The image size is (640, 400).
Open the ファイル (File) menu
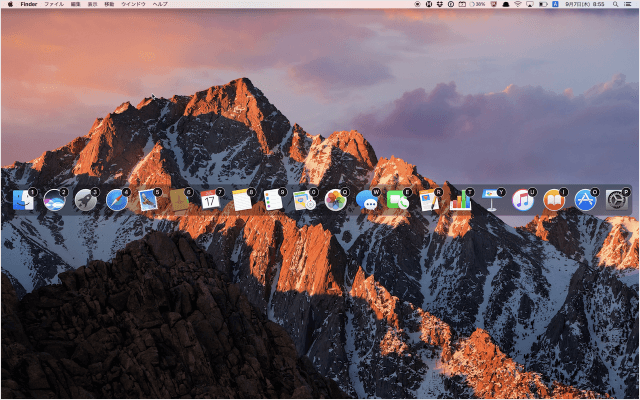(x=53, y=4)
